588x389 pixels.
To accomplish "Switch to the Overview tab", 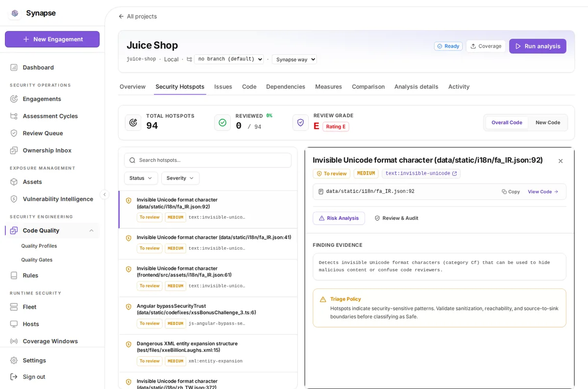I will point(132,86).
